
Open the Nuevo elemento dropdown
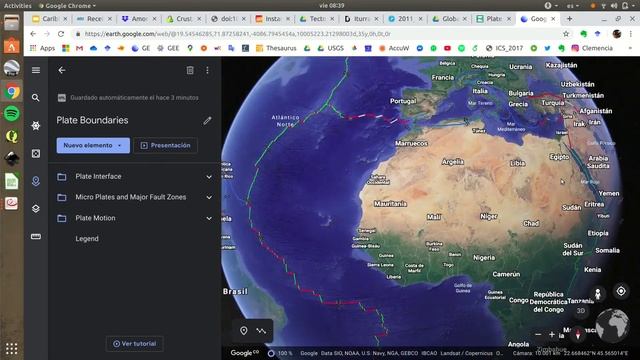point(93,145)
